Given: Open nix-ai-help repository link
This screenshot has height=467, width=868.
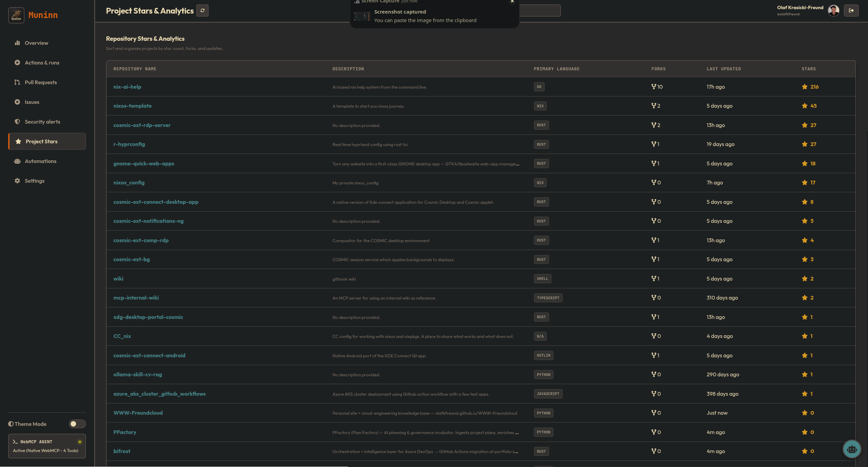Looking at the screenshot, I should (x=127, y=87).
